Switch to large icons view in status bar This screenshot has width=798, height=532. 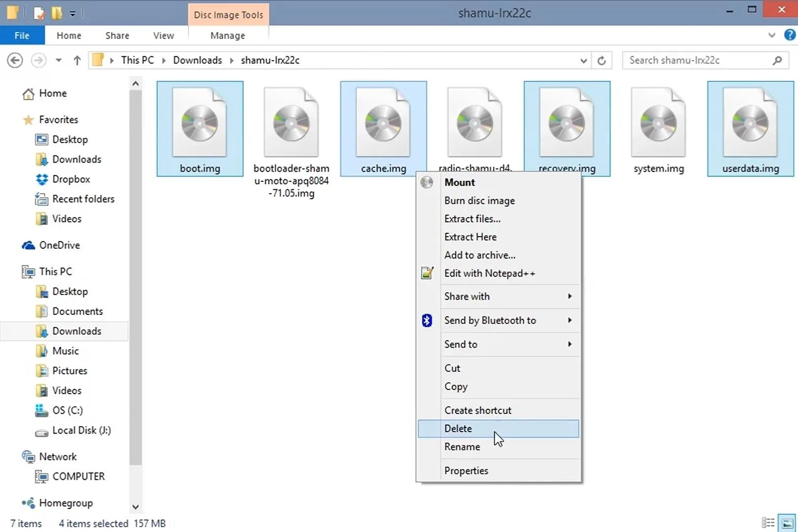click(x=787, y=523)
